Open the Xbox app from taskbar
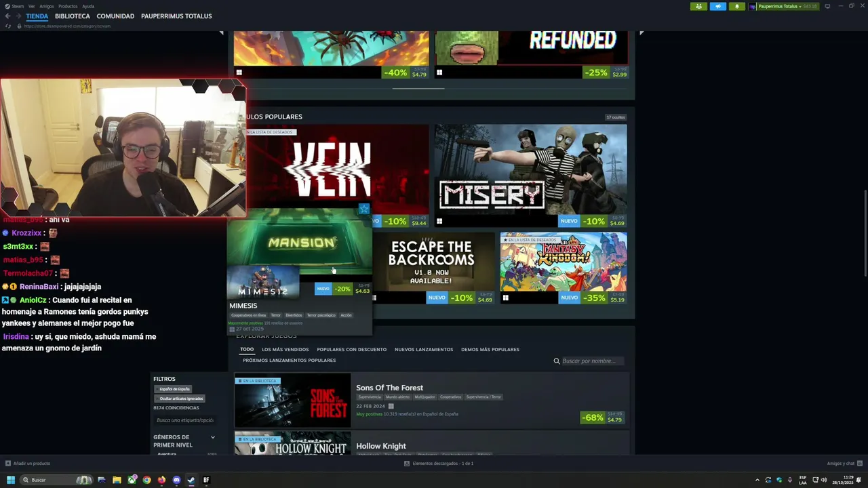 [x=132, y=480]
